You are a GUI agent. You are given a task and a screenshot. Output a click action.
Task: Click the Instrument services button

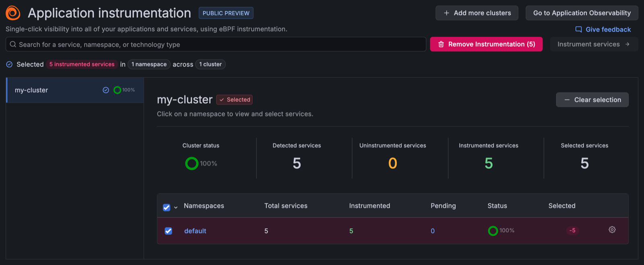click(594, 44)
